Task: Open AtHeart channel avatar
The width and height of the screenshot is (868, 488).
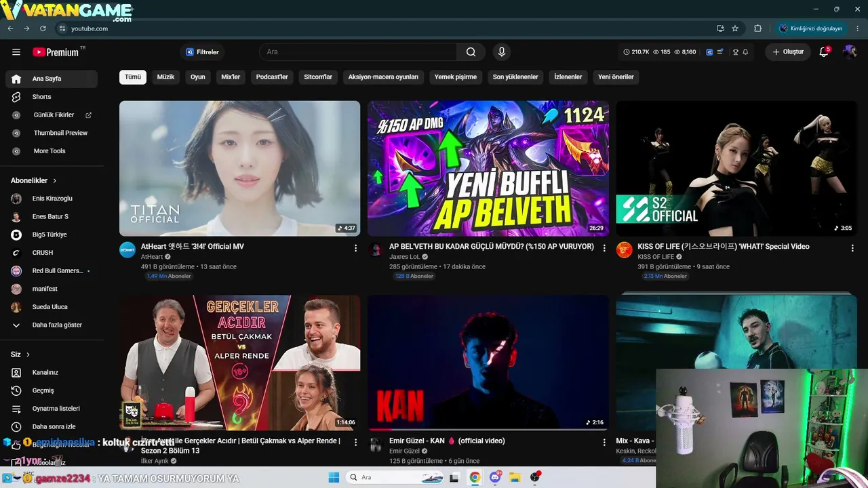Action: (x=127, y=250)
